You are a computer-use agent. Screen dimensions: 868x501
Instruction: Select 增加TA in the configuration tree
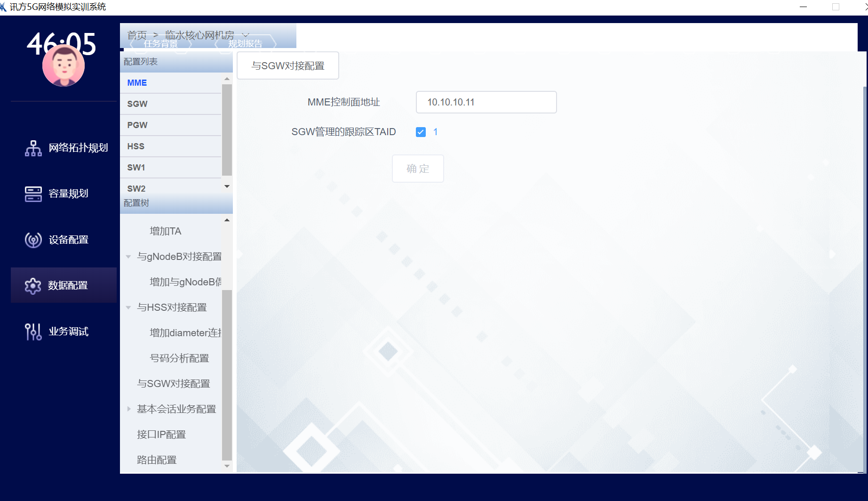pos(165,231)
